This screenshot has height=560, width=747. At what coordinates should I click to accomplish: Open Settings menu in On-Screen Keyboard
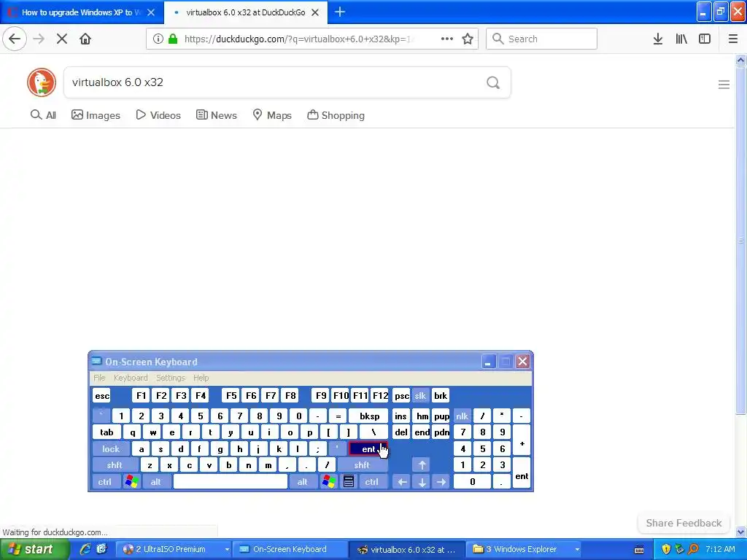(171, 377)
